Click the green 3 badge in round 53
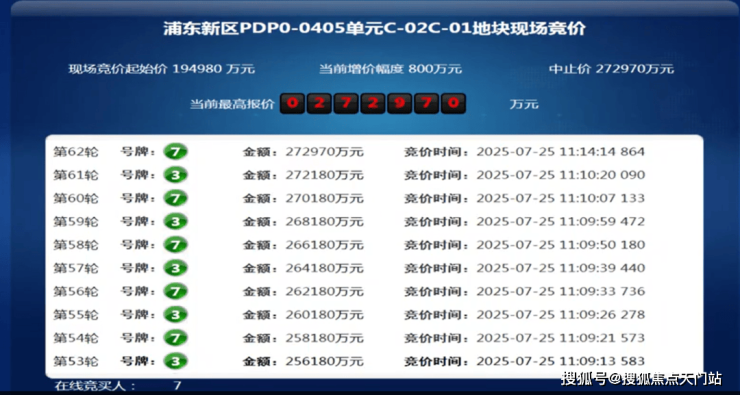The height and width of the screenshot is (395, 740). (x=176, y=361)
